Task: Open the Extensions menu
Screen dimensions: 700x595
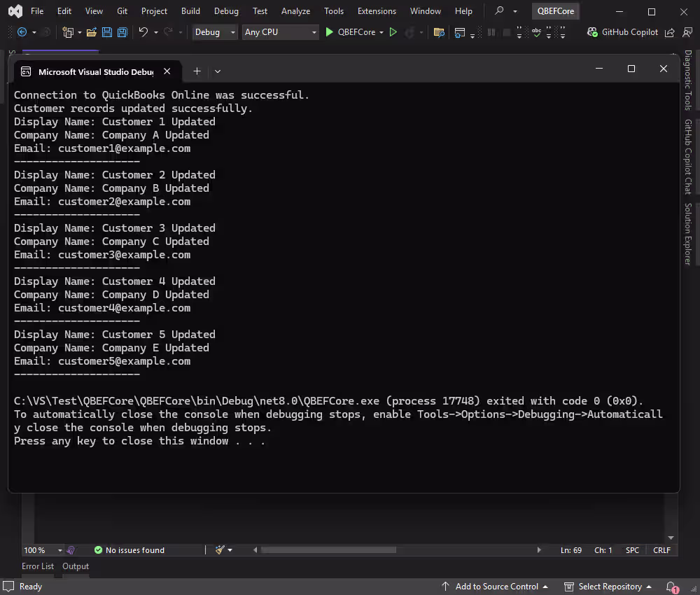Action: point(377,11)
